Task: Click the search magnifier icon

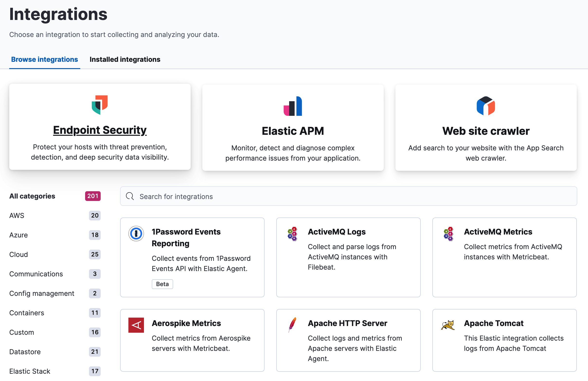Action: [130, 196]
